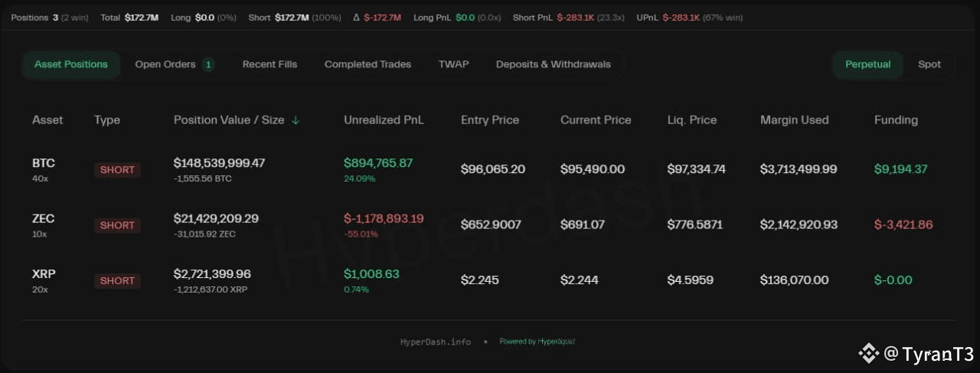Sort by Unrealized PnL column header
The width and height of the screenshot is (980, 373).
pos(384,120)
